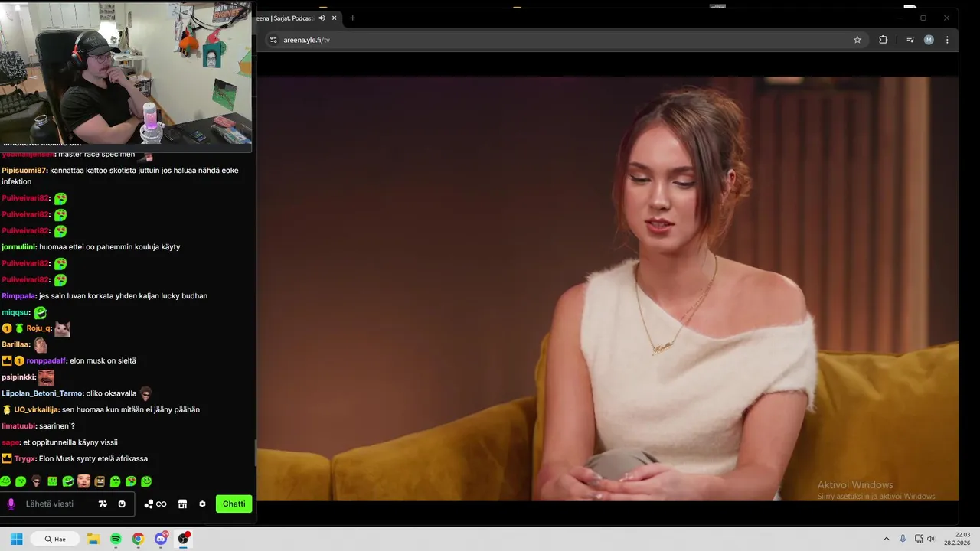Image resolution: width=980 pixels, height=551 pixels.
Task: Click the chat panel vertical scrollbar
Action: [x=255, y=453]
